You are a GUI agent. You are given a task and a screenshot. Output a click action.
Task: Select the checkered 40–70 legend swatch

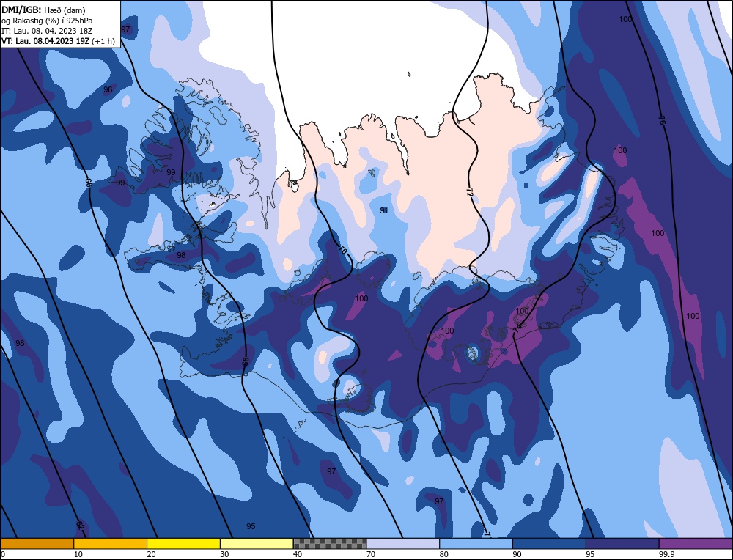(x=330, y=543)
